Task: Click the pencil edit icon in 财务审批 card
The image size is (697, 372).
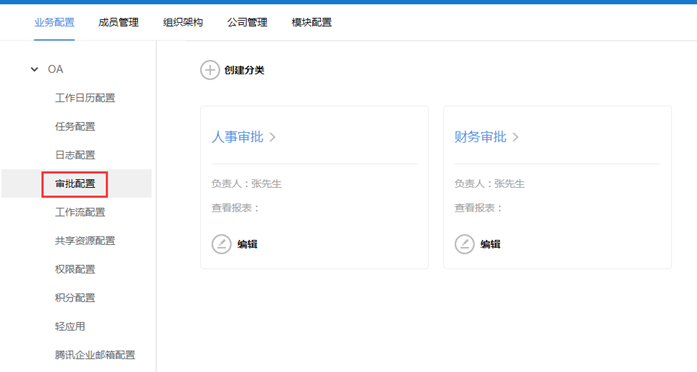Action: tap(465, 244)
